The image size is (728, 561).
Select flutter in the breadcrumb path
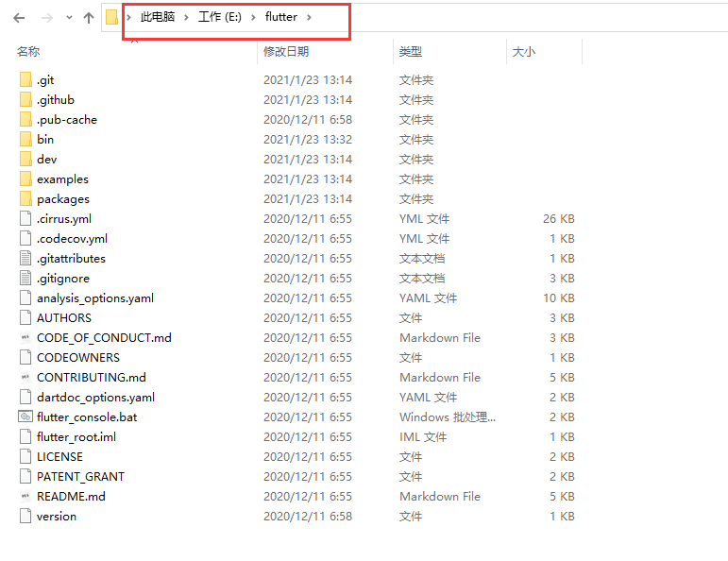click(280, 17)
